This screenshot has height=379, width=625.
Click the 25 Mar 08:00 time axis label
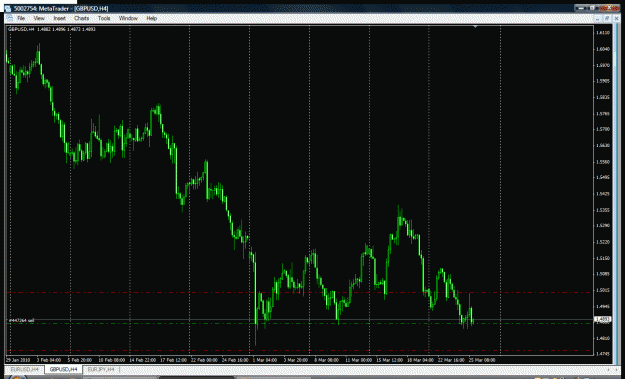[x=482, y=360]
